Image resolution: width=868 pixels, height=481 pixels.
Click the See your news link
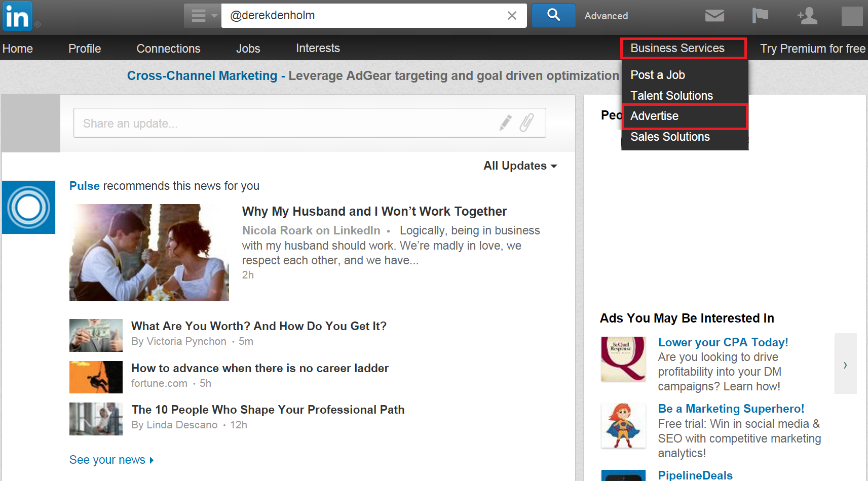[x=108, y=459]
